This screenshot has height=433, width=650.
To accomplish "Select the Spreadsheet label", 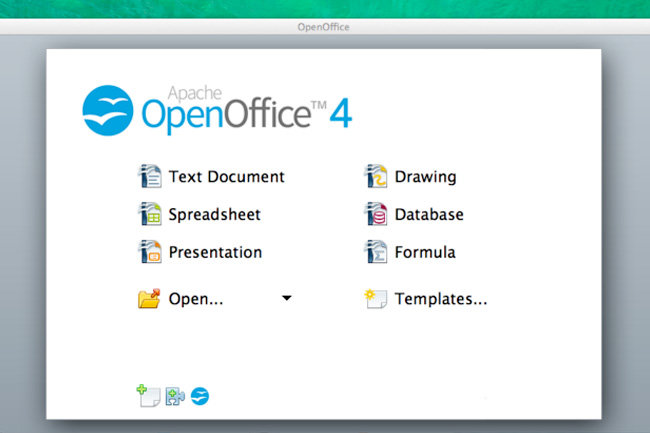I will 214,214.
